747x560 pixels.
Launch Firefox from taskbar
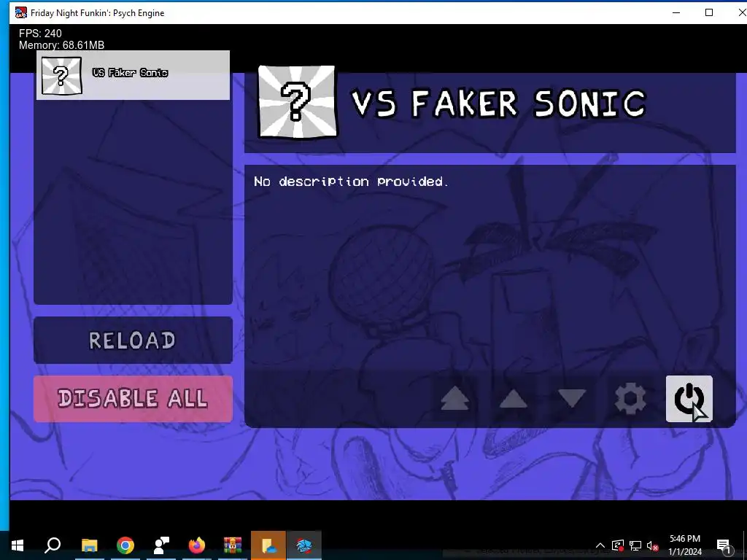(197, 545)
